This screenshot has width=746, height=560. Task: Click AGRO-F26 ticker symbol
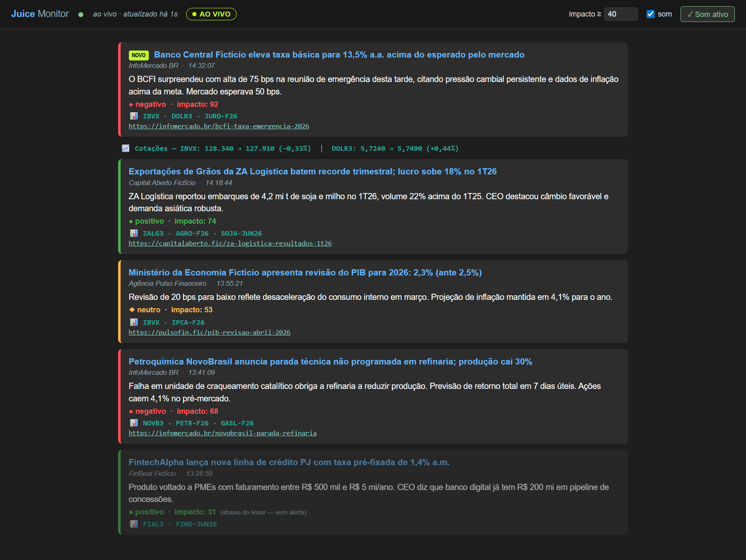point(192,234)
